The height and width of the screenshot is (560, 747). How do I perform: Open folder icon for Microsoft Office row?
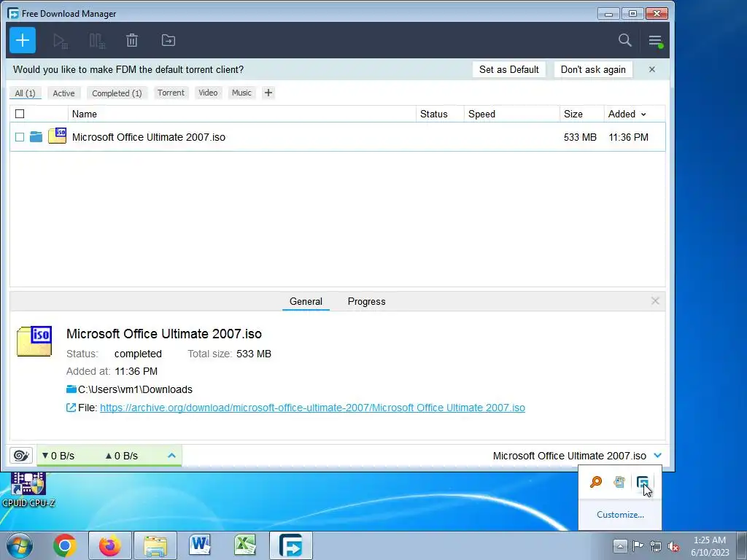36,137
